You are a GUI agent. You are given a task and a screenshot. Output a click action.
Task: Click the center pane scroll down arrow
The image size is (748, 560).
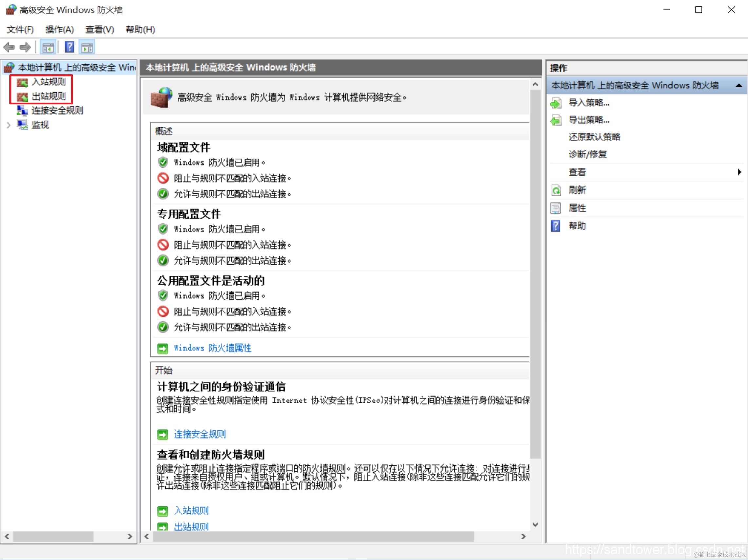[535, 525]
